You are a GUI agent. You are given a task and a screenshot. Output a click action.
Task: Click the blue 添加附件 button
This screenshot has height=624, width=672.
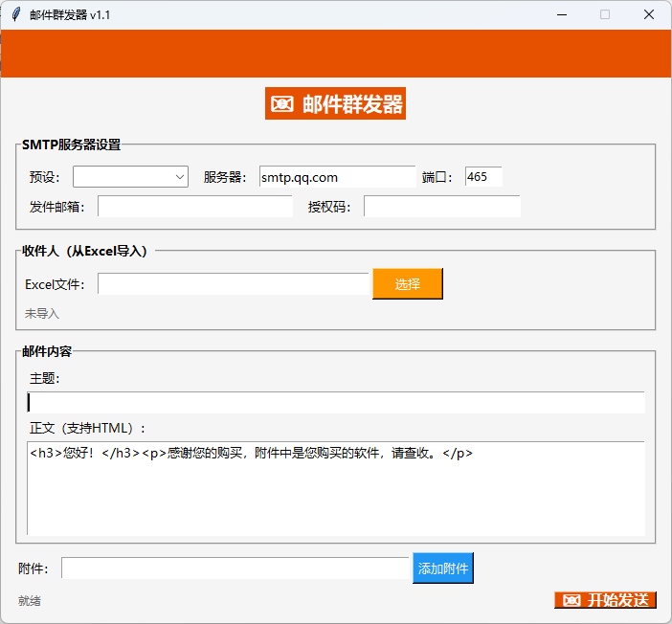[443, 568]
